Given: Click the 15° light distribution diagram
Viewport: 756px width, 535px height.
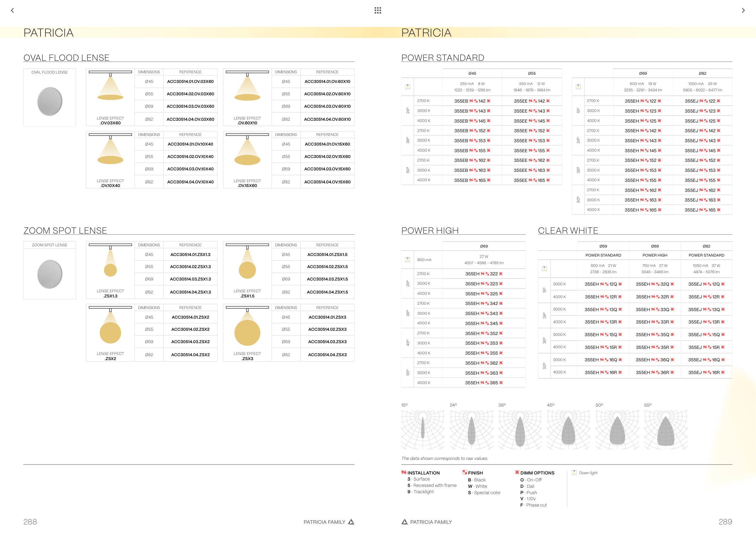Looking at the screenshot, I should click(x=423, y=430).
